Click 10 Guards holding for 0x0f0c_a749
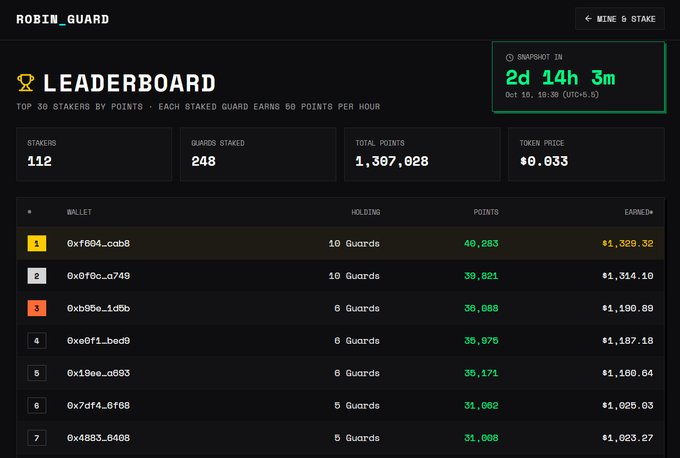Screen dimensions: 680x458 pos(354,276)
